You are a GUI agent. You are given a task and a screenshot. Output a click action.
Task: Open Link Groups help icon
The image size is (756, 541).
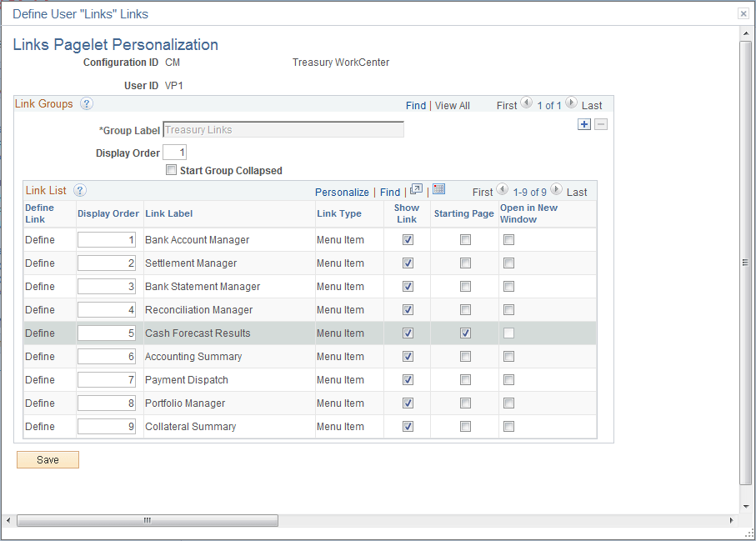coord(86,104)
